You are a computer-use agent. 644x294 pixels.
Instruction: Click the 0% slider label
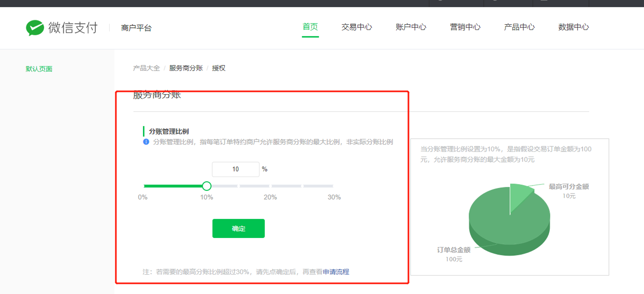click(143, 197)
